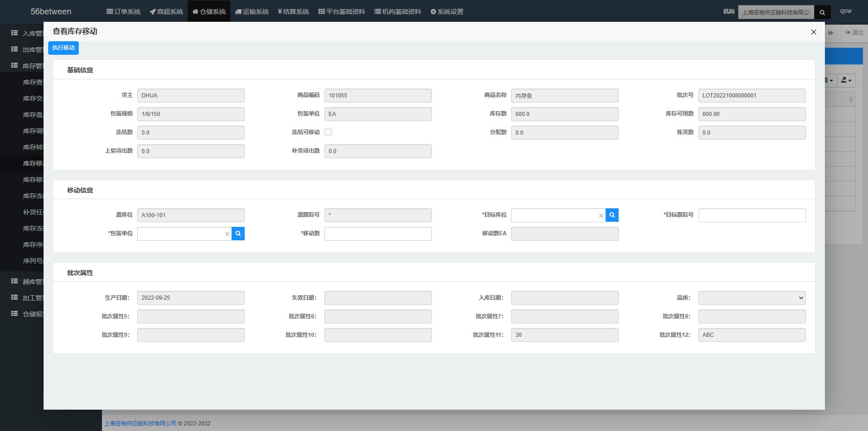Click the 源库位 field A100-101
Screen dimensions: 868x431
click(190, 215)
